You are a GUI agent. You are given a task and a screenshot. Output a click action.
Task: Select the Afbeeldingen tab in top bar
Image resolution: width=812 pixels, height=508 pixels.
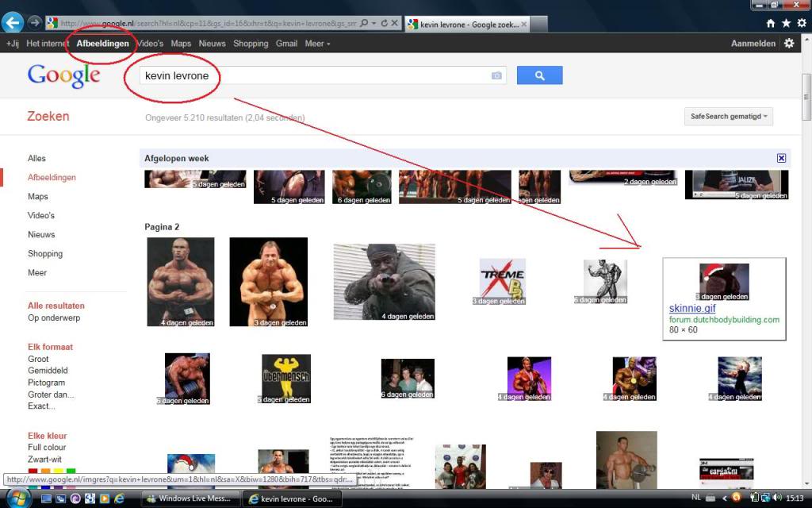(102, 44)
